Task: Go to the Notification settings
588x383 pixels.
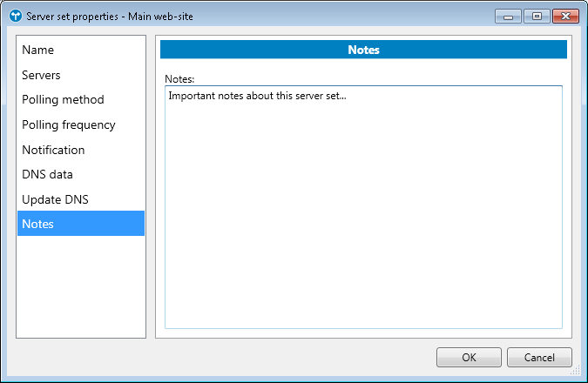Action: click(53, 150)
